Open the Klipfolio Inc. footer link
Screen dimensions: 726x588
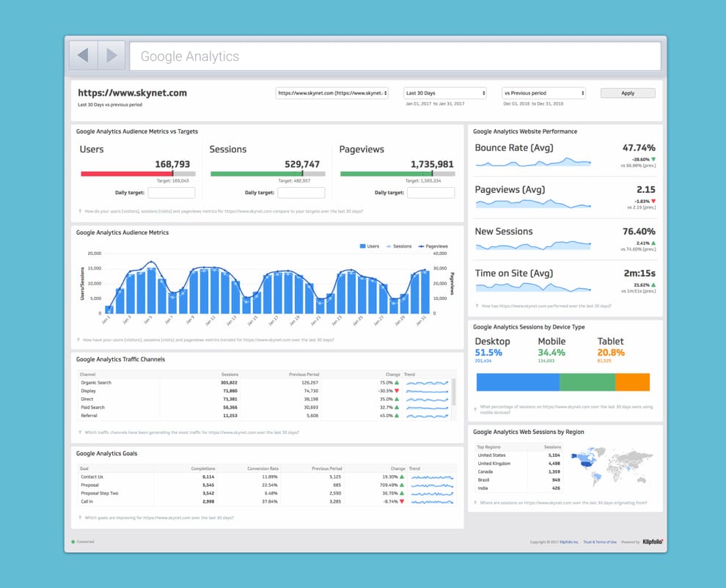[569, 542]
